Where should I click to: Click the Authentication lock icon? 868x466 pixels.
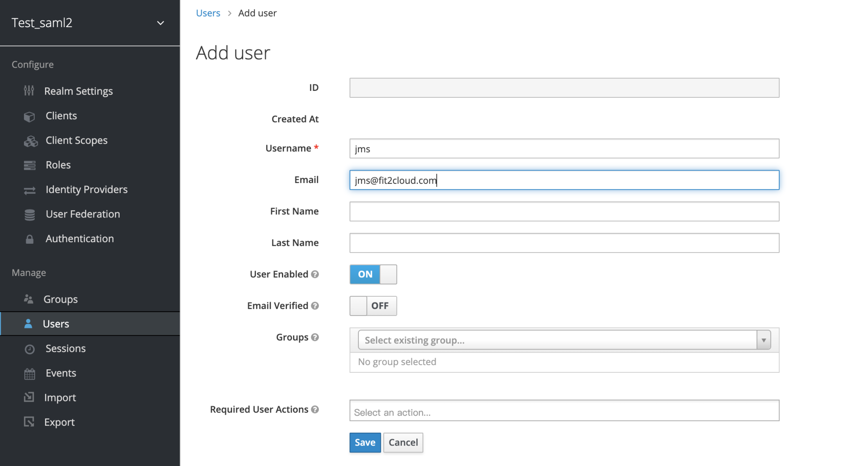pyautogui.click(x=29, y=239)
